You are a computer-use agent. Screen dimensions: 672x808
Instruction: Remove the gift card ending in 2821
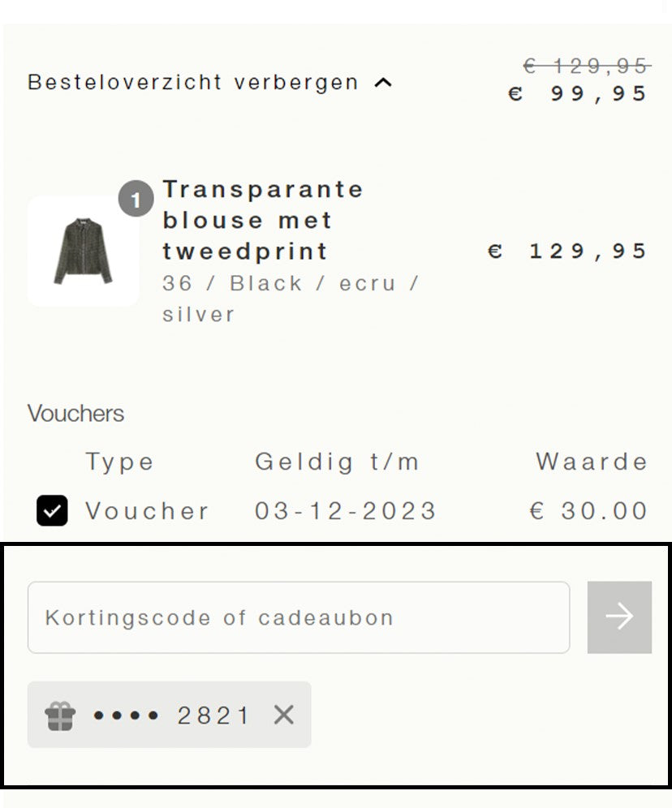click(x=283, y=715)
